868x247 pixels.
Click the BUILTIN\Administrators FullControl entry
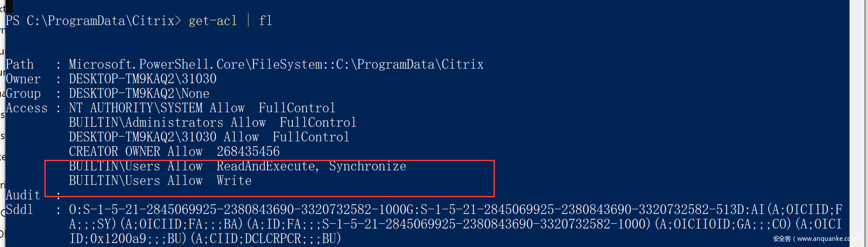212,122
